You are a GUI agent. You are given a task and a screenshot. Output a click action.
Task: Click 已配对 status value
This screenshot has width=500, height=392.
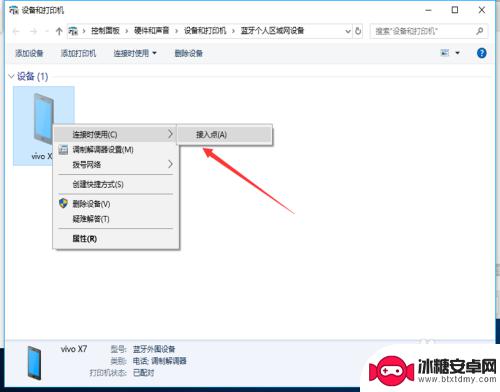coord(144,372)
